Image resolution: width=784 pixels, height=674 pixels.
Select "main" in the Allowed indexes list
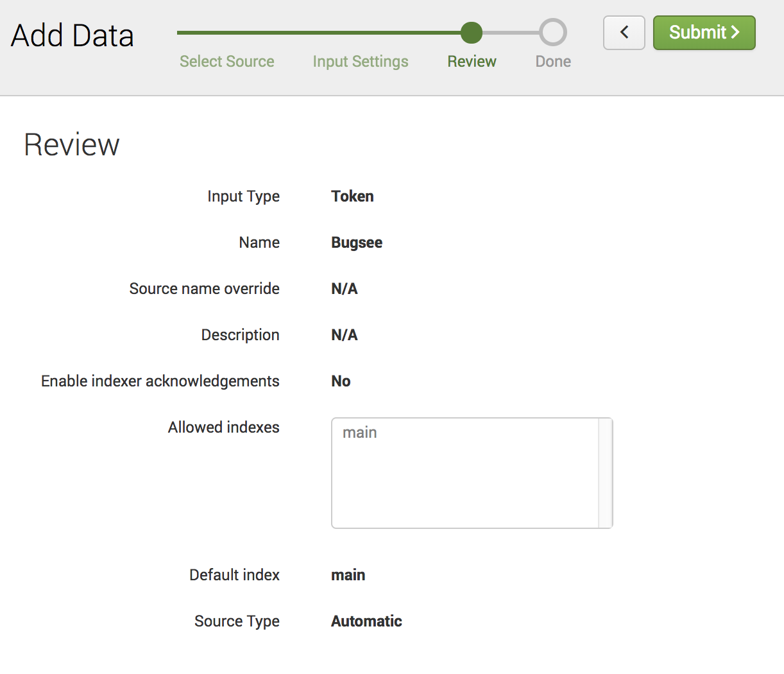[x=360, y=433]
